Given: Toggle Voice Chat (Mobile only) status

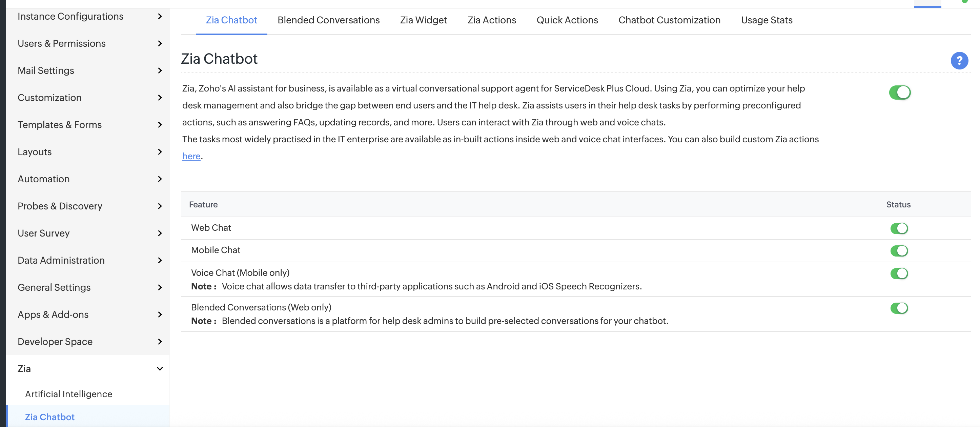Looking at the screenshot, I should pos(899,273).
